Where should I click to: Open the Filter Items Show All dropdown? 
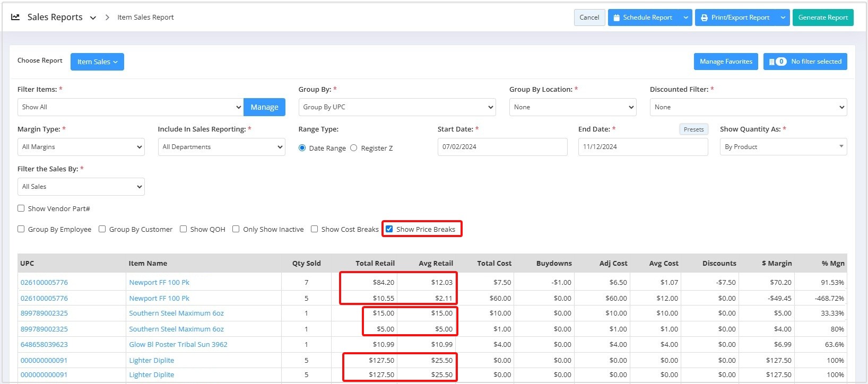[131, 107]
